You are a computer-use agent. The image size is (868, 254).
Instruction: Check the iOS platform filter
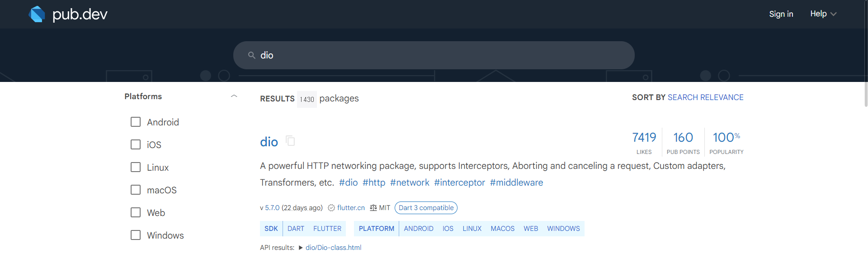136,144
